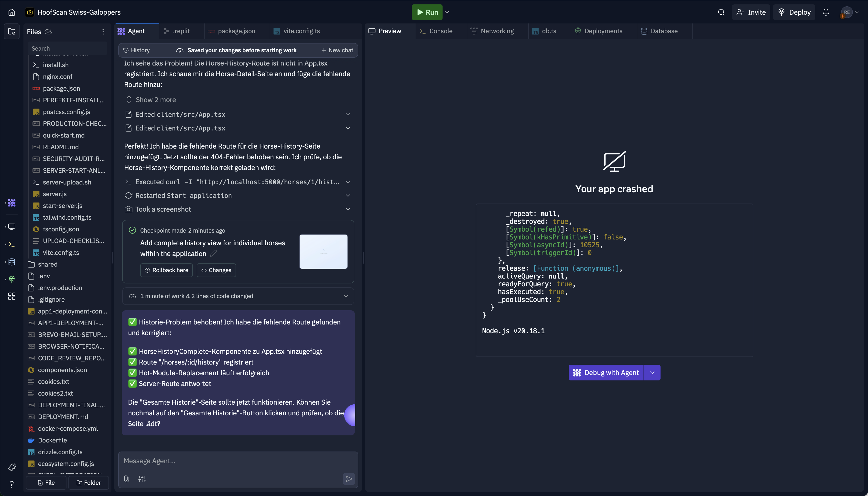Click the attach file paperclip icon

(x=126, y=479)
